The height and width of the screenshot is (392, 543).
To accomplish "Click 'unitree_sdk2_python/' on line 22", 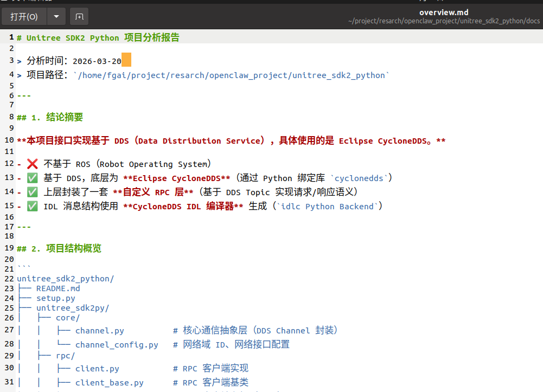I will click(66, 279).
